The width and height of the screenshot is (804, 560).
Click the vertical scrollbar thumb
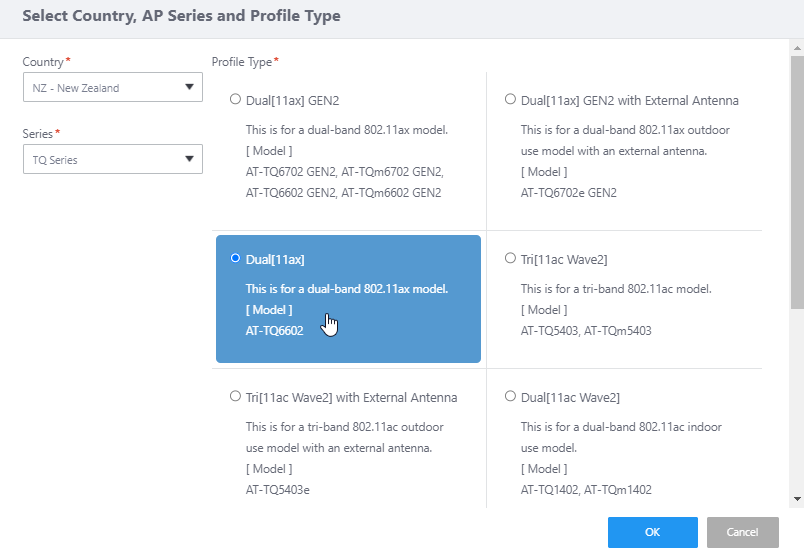coord(797,180)
